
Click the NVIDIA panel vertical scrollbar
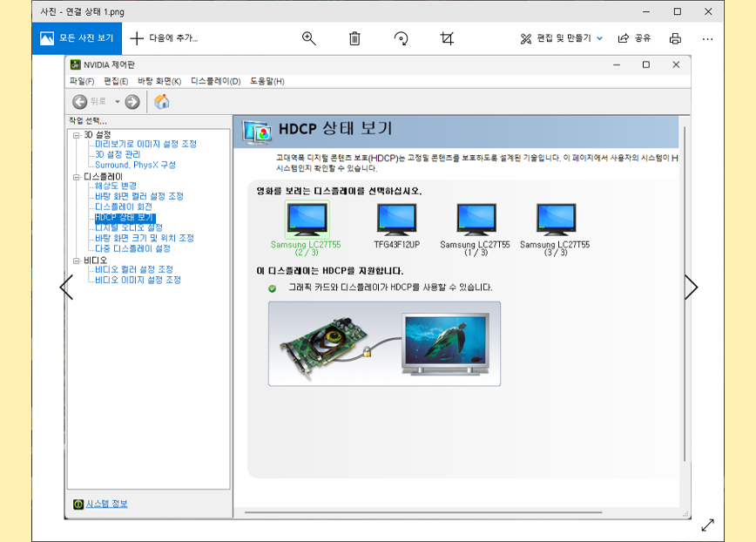coord(685,295)
